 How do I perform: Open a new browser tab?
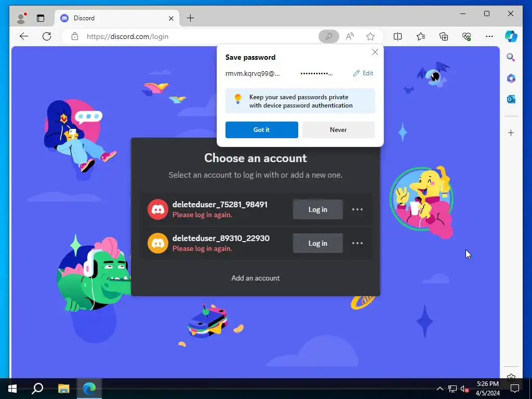191,18
